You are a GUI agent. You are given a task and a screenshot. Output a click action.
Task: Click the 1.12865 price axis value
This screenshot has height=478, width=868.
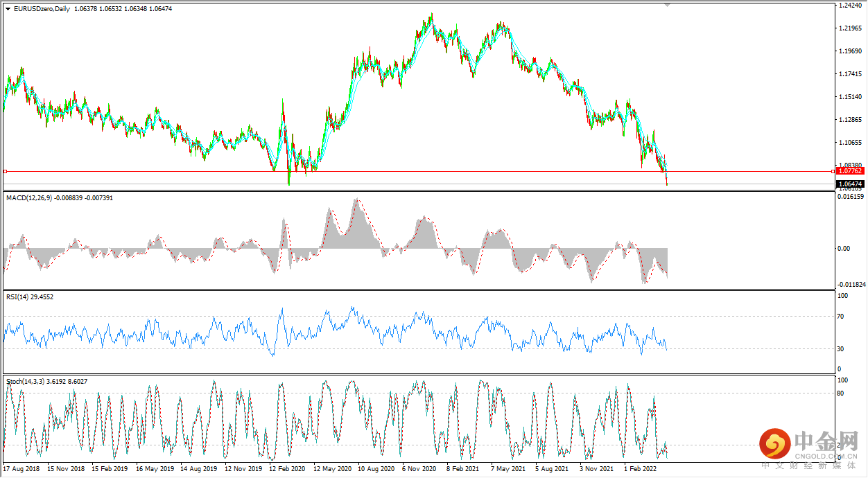click(x=849, y=120)
